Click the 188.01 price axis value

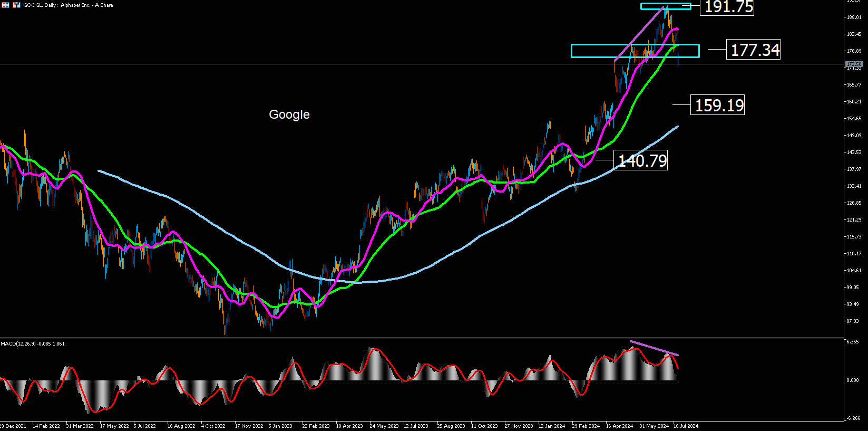click(x=854, y=17)
